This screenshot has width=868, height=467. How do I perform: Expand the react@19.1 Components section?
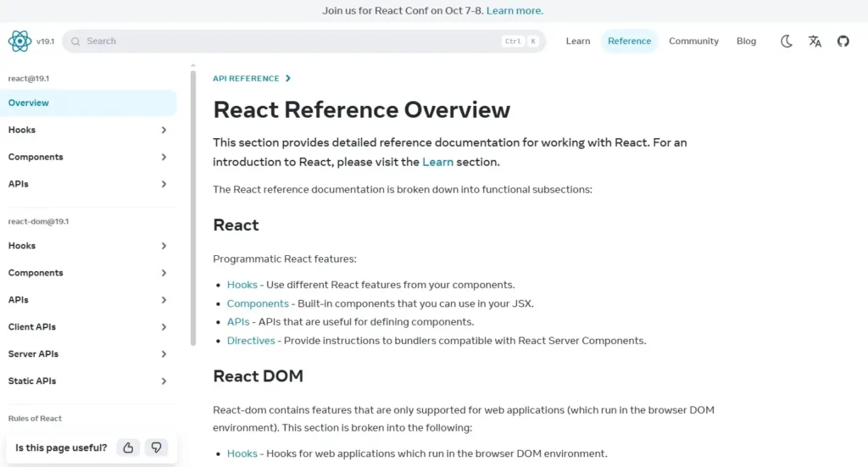point(164,157)
